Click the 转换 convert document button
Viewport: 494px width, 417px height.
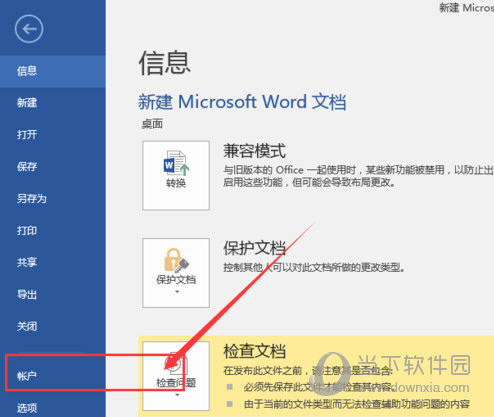pyautogui.click(x=176, y=175)
